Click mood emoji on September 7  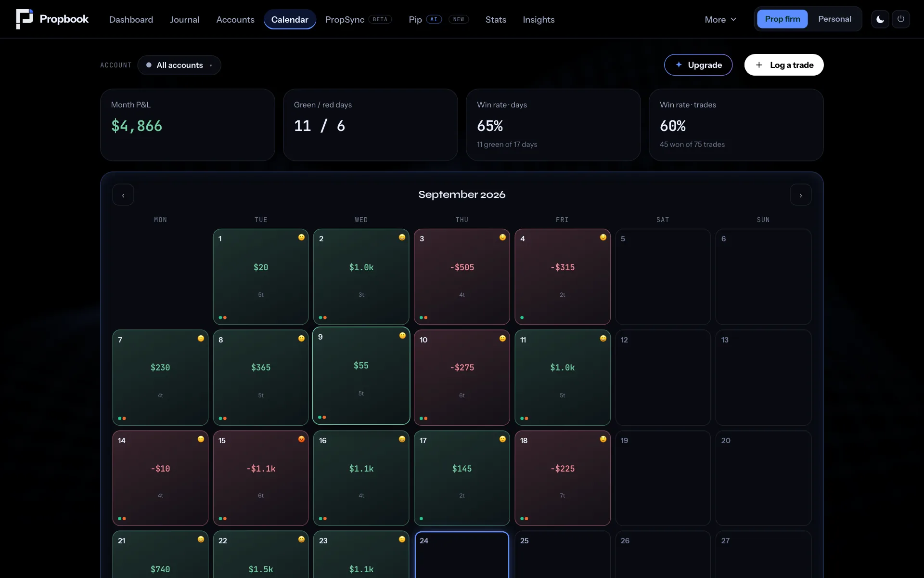click(201, 339)
